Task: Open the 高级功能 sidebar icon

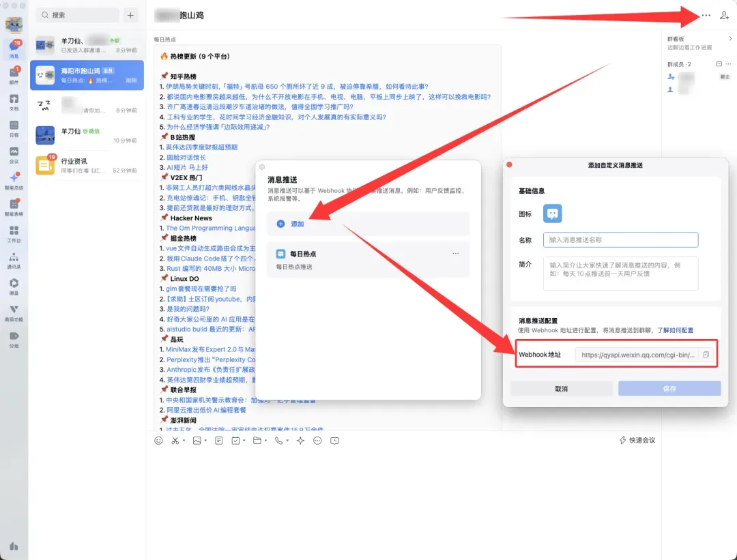Action: [x=14, y=312]
